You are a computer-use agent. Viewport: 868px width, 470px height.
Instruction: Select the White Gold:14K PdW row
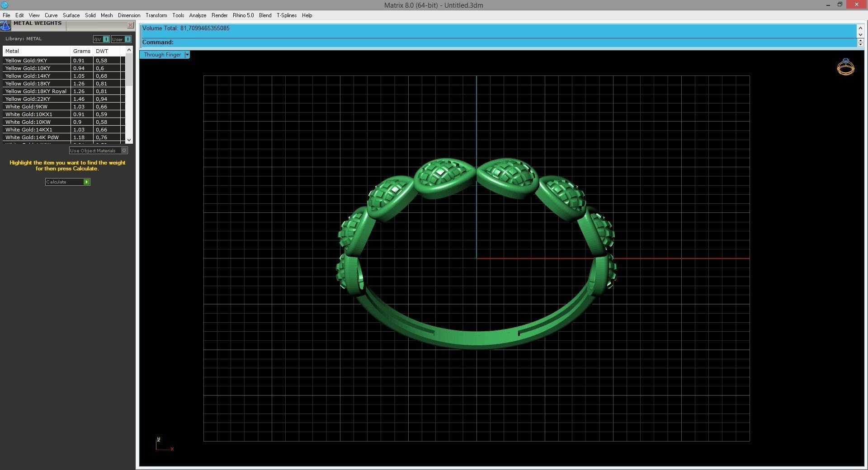pyautogui.click(x=63, y=137)
